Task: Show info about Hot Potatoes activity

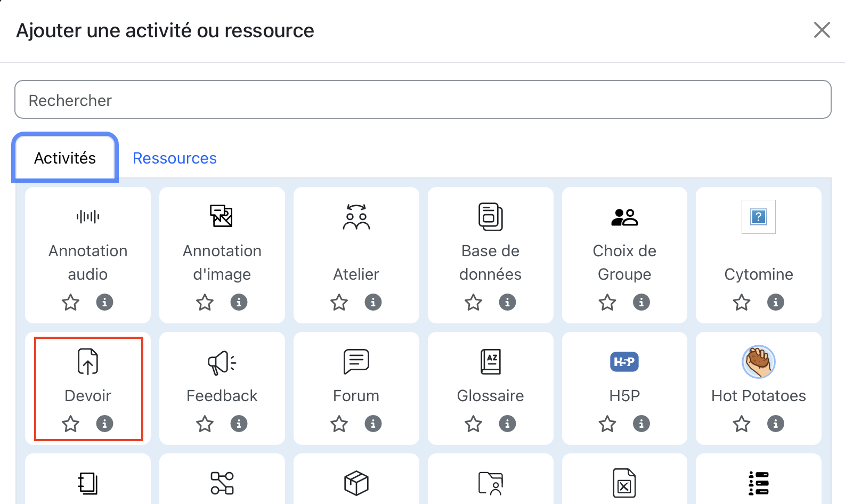Action: 776,424
